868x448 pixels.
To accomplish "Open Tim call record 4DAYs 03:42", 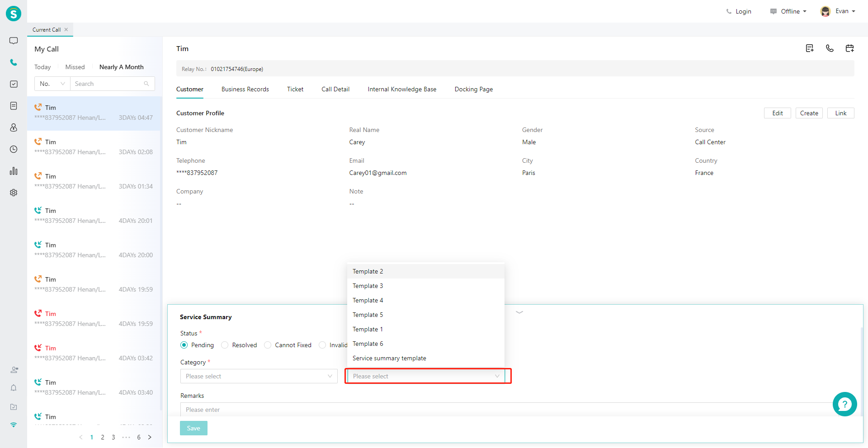I will coord(94,354).
